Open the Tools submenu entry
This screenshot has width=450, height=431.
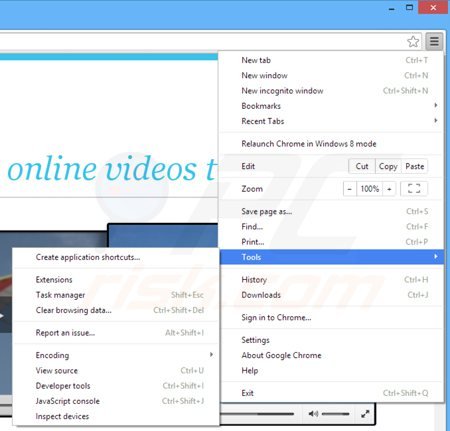tap(332, 257)
